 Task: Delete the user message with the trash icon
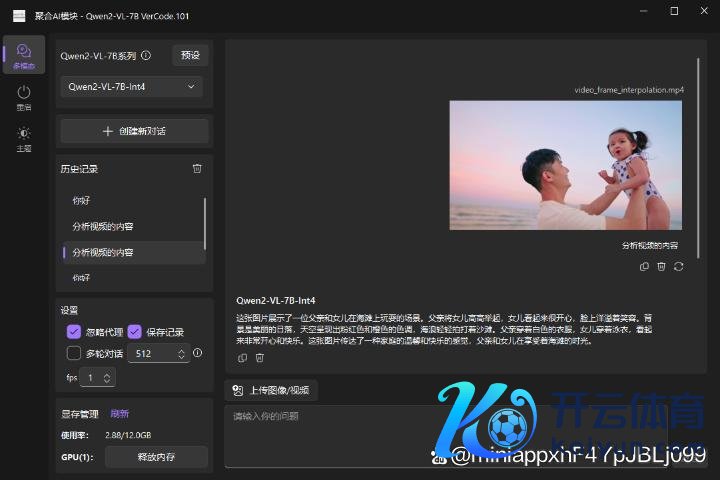[x=661, y=266]
